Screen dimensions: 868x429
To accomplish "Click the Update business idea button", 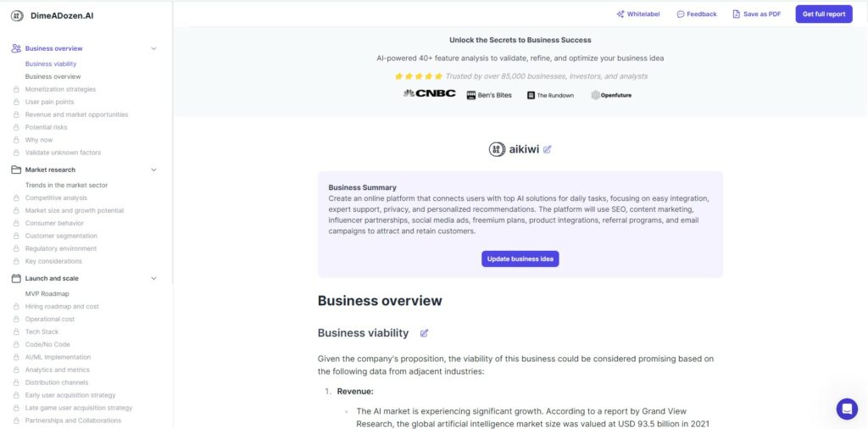I will click(x=520, y=259).
